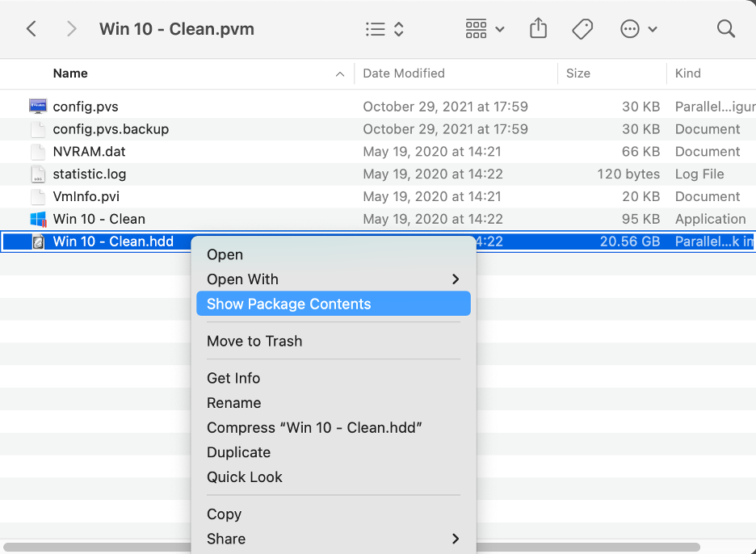Click the NVRAM.dat document icon

pyautogui.click(x=38, y=151)
